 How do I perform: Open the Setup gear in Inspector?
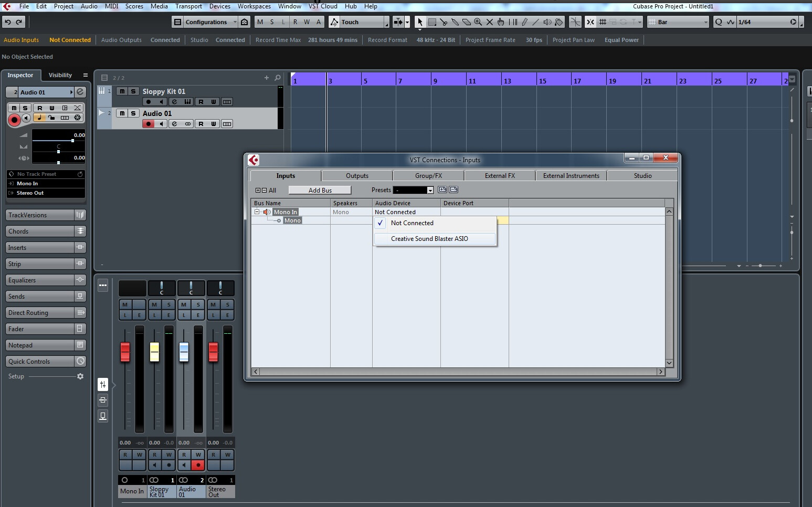[x=80, y=376]
